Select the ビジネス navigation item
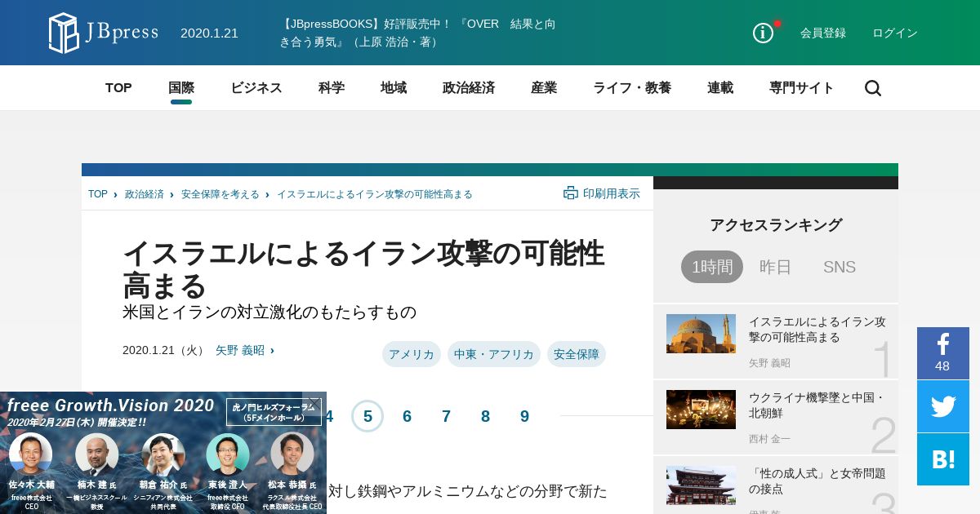Viewport: 980px width, 514px height. point(256,88)
